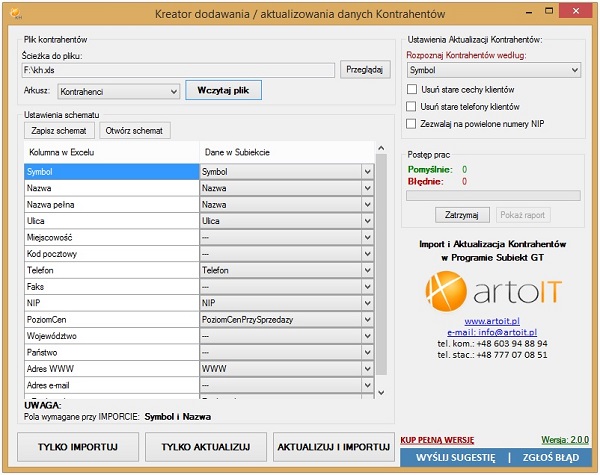Viewport: 600px width, 475px height.
Task: Click the schema table vertical scrollbar
Action: coord(380,270)
